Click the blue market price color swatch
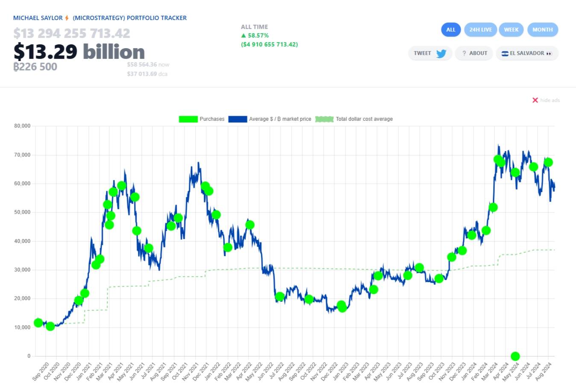This screenshot has width=576, height=392. click(238, 119)
